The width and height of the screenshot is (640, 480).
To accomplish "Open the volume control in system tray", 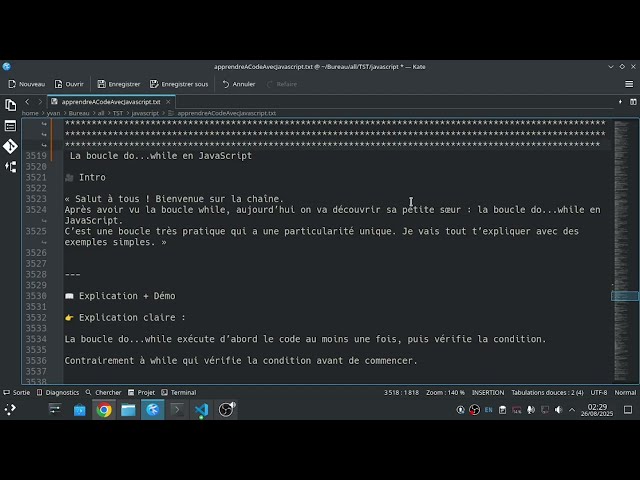I will 558,410.
